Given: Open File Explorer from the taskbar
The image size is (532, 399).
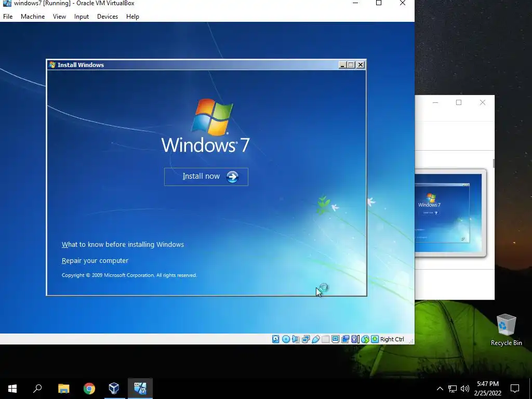Looking at the screenshot, I should click(x=63, y=389).
